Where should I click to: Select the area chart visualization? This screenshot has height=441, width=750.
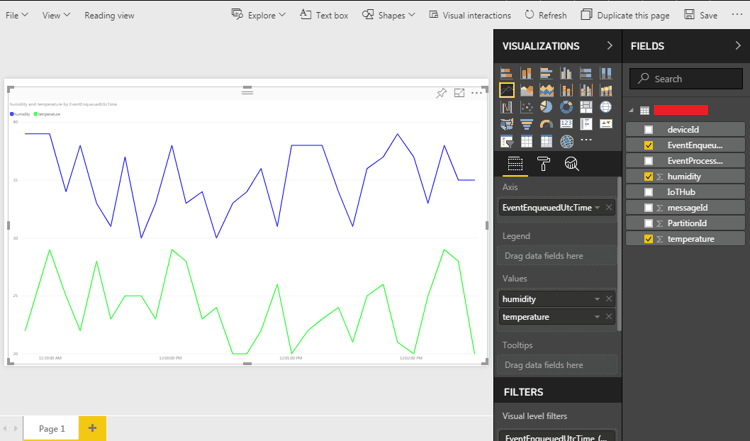(527, 90)
